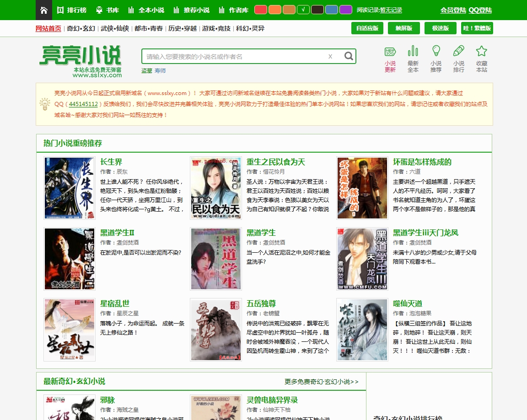Open the 邪脉 title link
The width and height of the screenshot is (527, 420).
pyautogui.click(x=108, y=400)
